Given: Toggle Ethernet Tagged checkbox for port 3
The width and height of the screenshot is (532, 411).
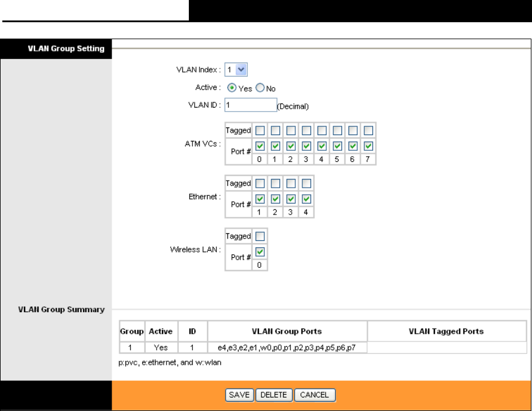Looking at the screenshot, I should (x=291, y=184).
